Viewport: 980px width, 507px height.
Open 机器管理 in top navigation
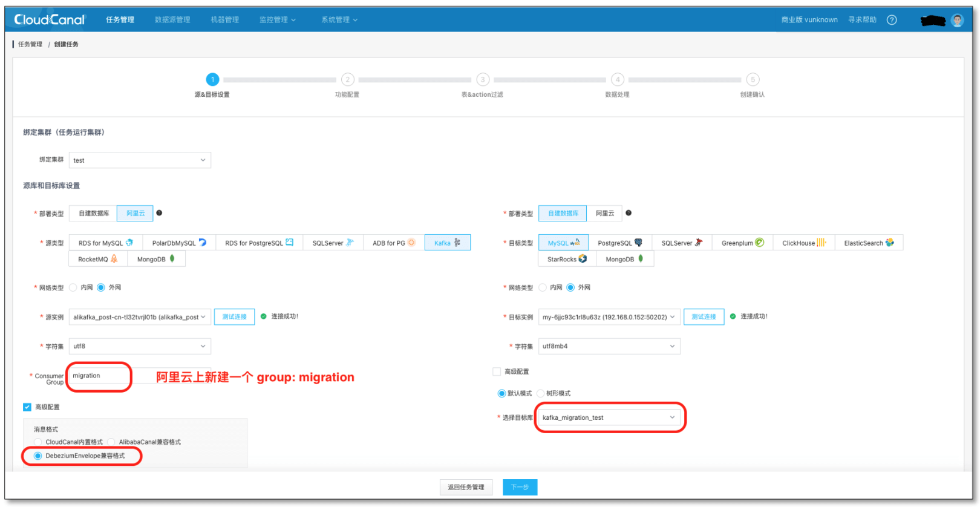tap(225, 20)
